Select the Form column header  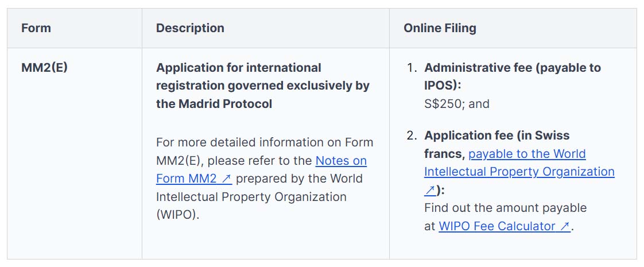[x=36, y=28]
